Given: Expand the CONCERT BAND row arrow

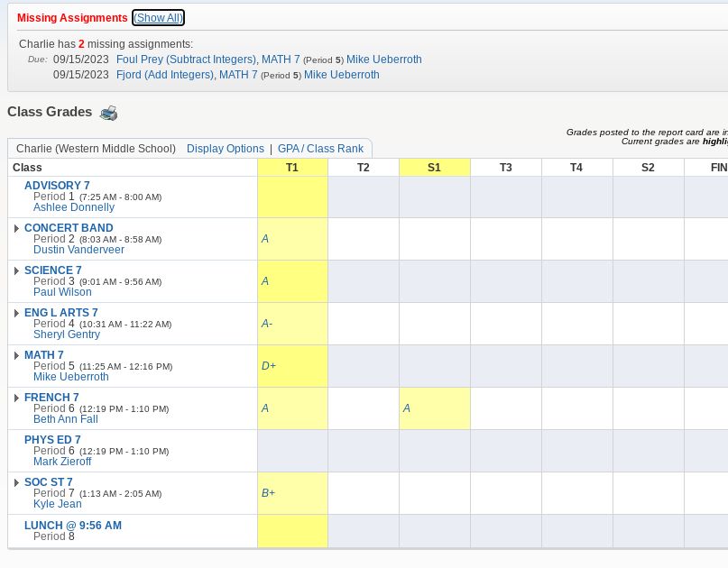Looking at the screenshot, I should pos(16,228).
